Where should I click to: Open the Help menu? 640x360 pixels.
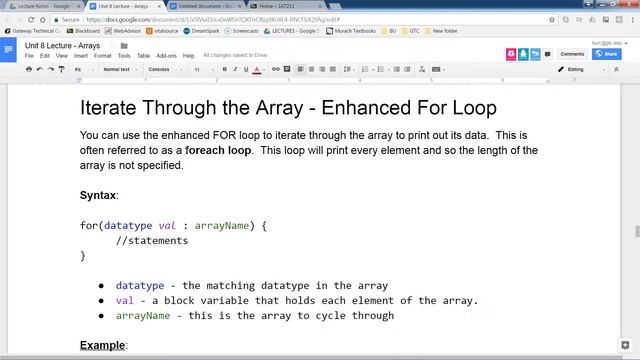188,56
